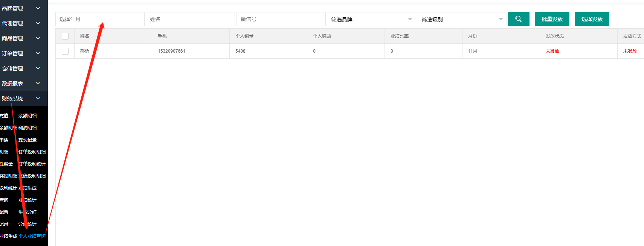The width and height of the screenshot is (644, 246).
Task: Expand the 数据报表 menu chevron
Action: pyautogui.click(x=38, y=83)
